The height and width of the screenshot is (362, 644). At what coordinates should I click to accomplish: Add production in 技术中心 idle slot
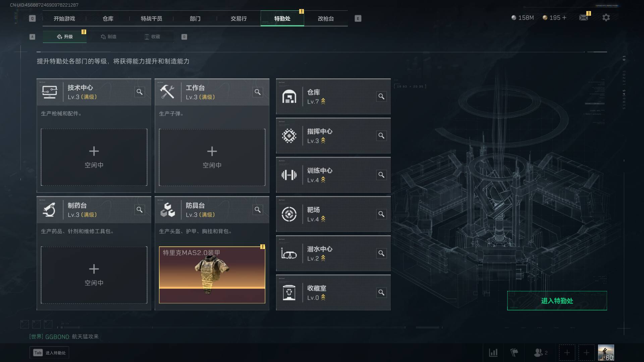pyautogui.click(x=94, y=157)
